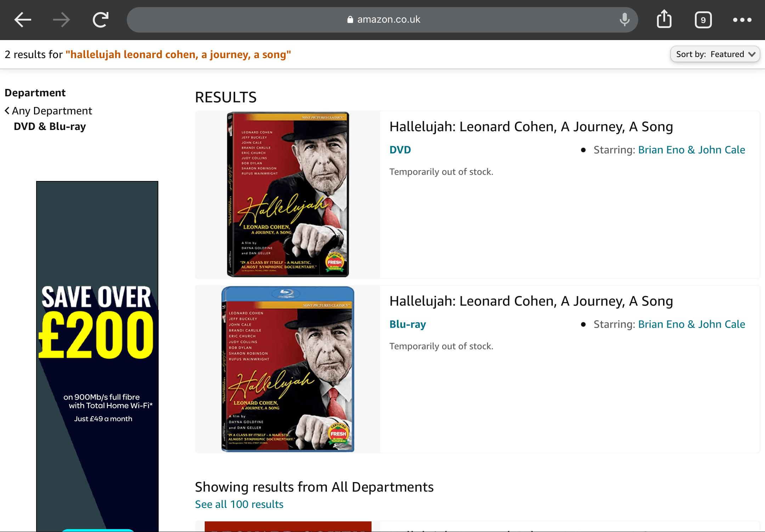Tap the microphone voice search icon
The width and height of the screenshot is (765, 532).
click(x=624, y=20)
